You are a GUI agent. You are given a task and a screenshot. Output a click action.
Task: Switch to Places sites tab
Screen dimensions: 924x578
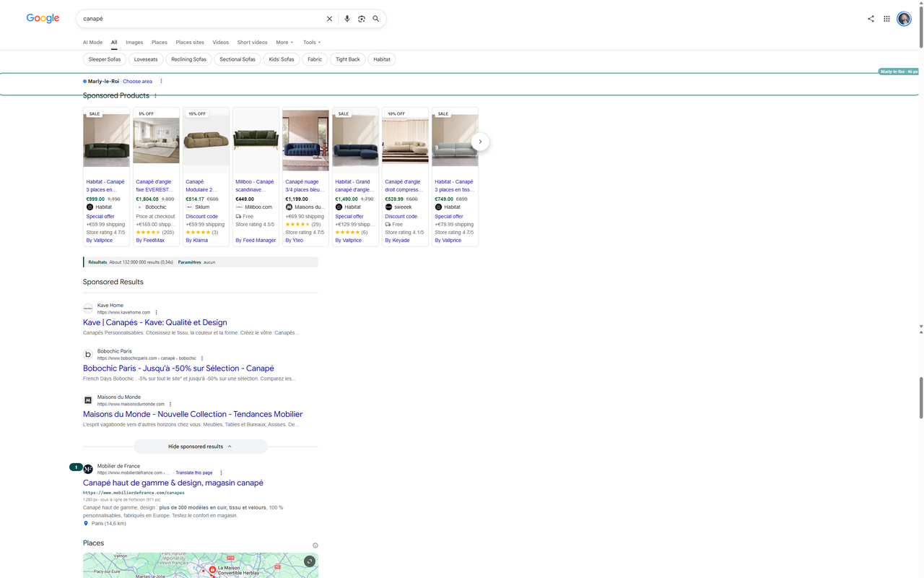pos(190,43)
